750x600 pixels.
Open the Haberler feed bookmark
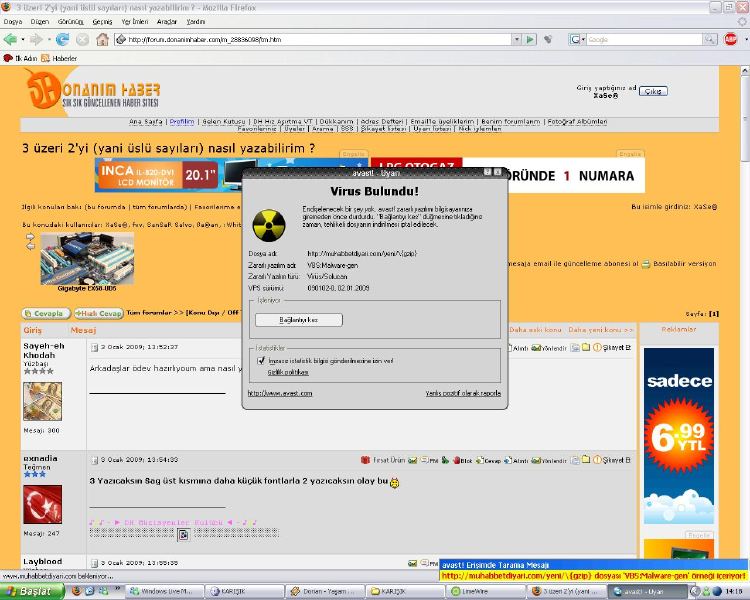tap(59, 58)
